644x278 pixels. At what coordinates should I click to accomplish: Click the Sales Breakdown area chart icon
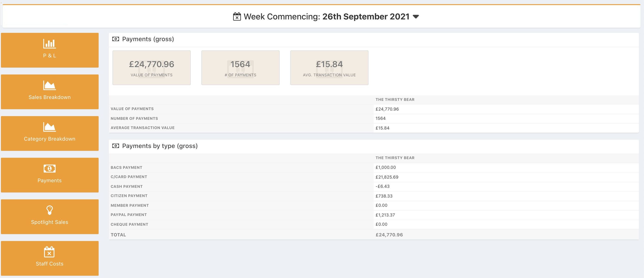pos(50,85)
